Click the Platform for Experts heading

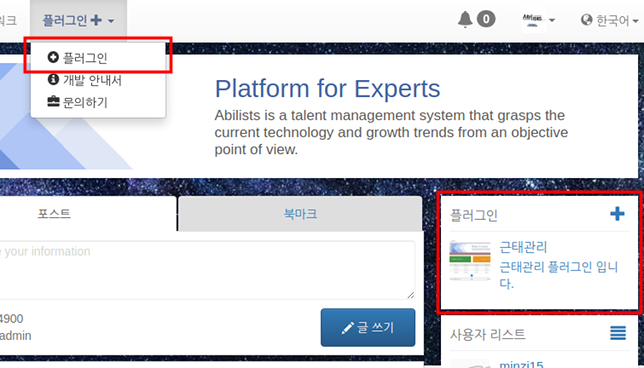click(x=327, y=88)
